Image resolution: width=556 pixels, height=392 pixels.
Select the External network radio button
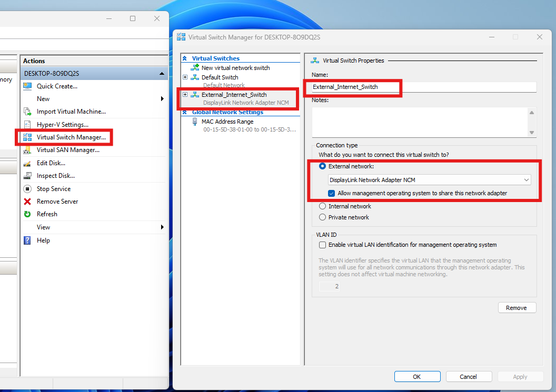[x=322, y=166]
